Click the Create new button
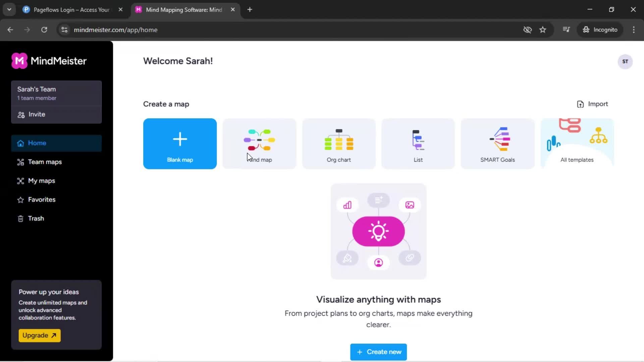 (378, 352)
